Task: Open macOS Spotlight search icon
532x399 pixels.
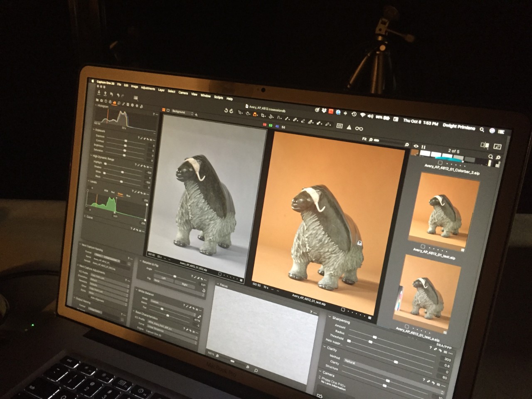Action: [482, 129]
